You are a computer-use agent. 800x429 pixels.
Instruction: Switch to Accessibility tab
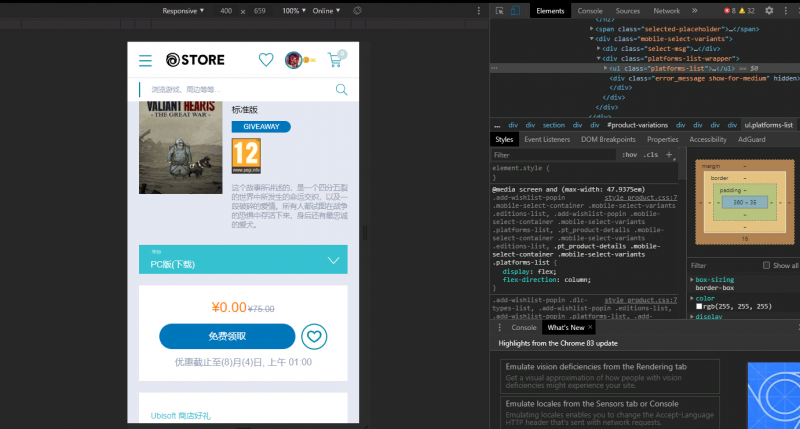[708, 139]
